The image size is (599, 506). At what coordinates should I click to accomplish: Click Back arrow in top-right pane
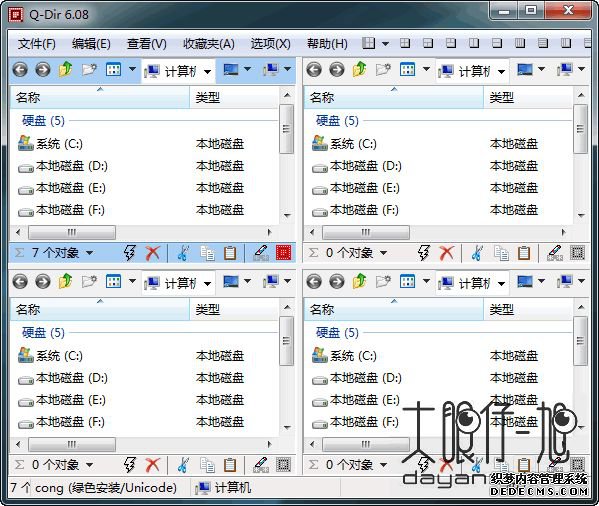(314, 70)
